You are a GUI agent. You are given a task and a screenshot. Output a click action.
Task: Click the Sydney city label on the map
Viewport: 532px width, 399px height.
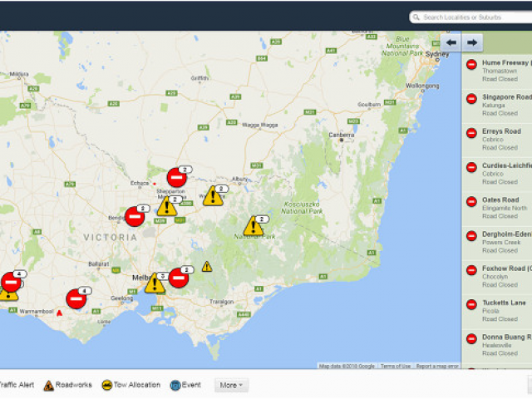click(437, 54)
